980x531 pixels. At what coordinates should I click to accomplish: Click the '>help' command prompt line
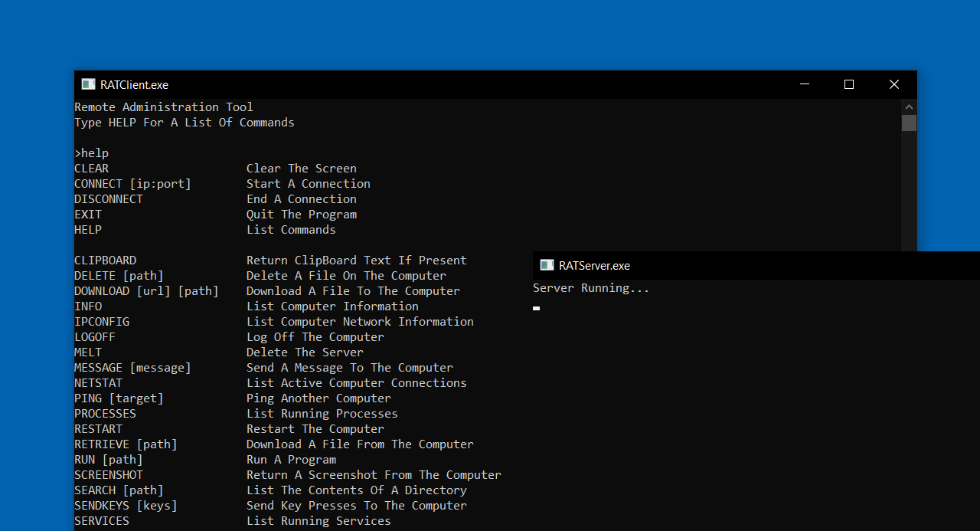click(92, 153)
